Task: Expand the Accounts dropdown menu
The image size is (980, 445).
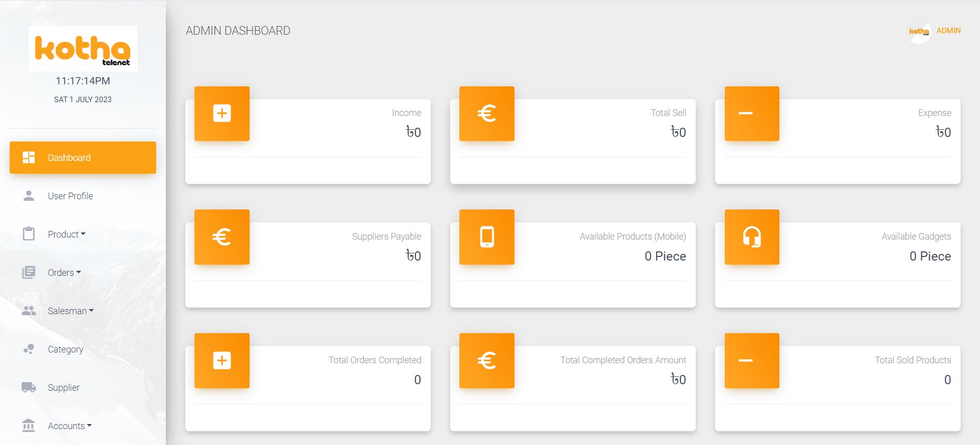Action: (x=69, y=426)
